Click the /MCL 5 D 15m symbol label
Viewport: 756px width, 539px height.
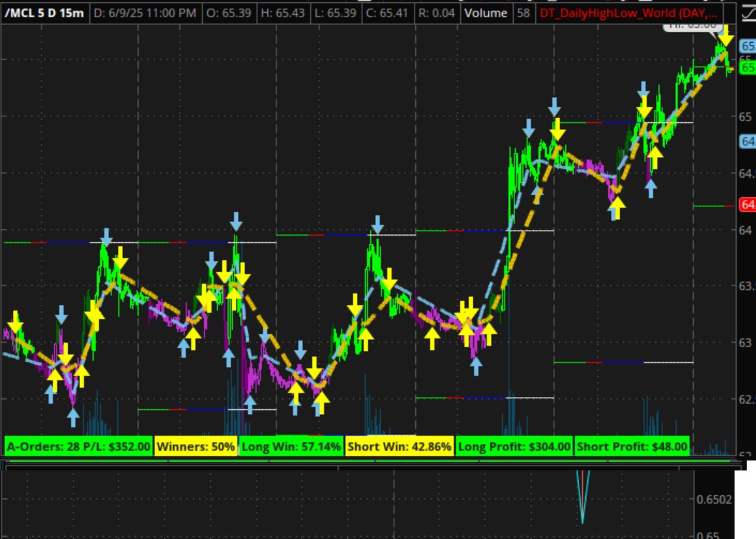[x=44, y=13]
